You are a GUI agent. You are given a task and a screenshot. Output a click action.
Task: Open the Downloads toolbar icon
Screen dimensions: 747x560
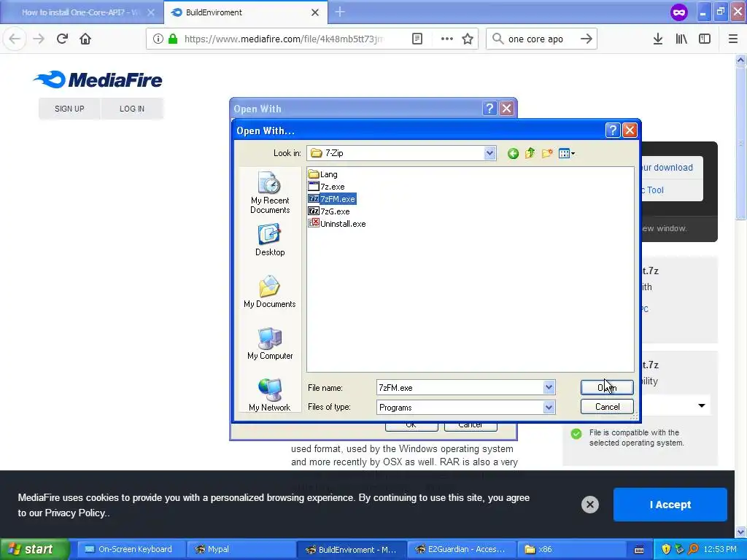pyautogui.click(x=658, y=39)
